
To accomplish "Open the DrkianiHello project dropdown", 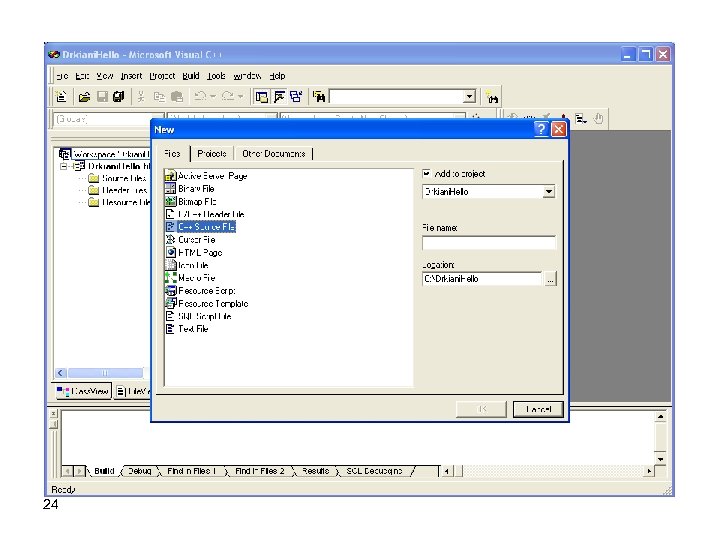I will coord(549,191).
